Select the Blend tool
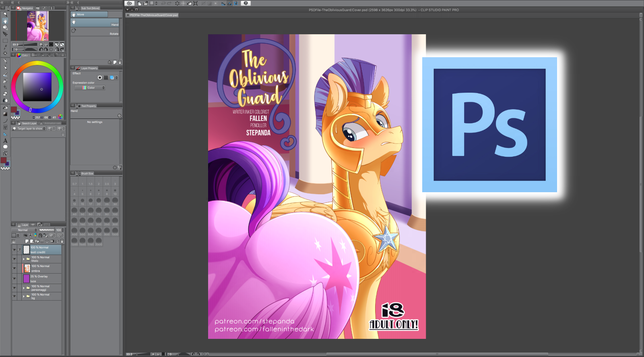Image resolution: width=644 pixels, height=357 pixels. [5, 100]
